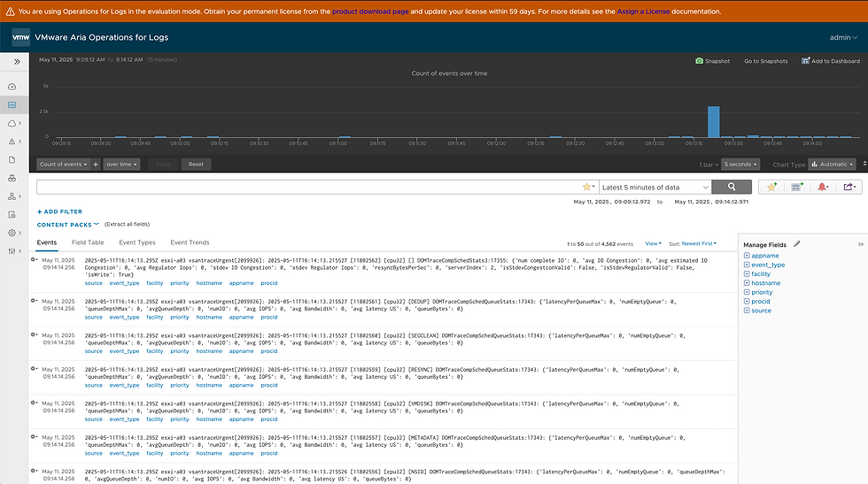
Task: Open the hierarchy nodes icon in sidebar
Action: click(12, 196)
